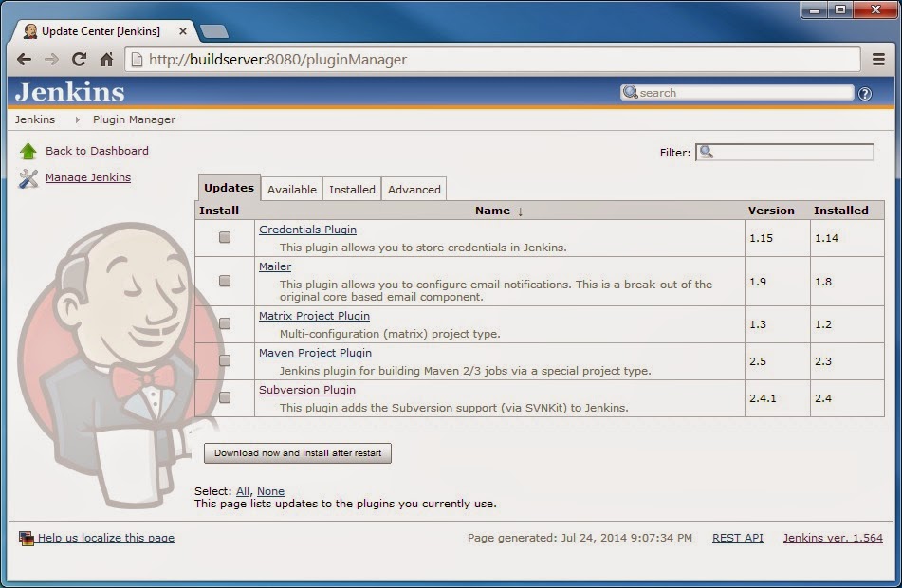
Task: Open the Chrome hamburger menu
Action: 878,59
